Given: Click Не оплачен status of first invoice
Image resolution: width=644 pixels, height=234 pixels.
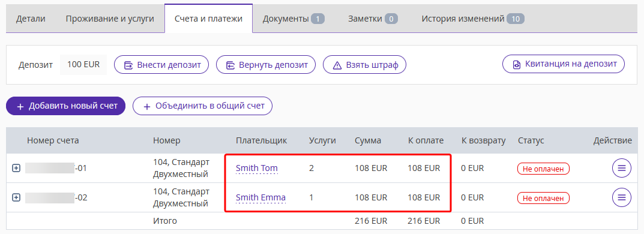Looking at the screenshot, I should click(543, 169).
